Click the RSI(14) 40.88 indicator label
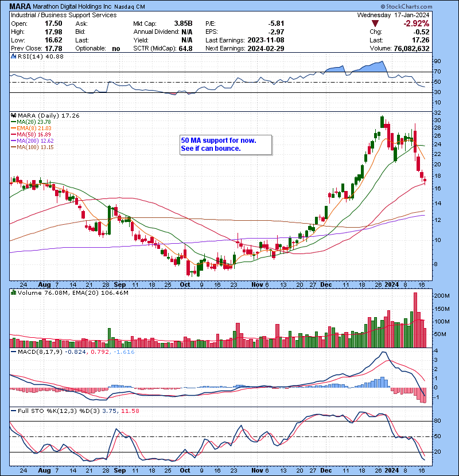This screenshot has width=459, height=476. pyautogui.click(x=40, y=56)
